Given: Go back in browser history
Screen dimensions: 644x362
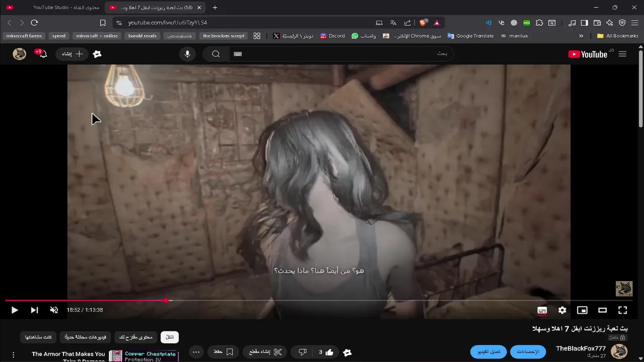Looking at the screenshot, I should [x=9, y=23].
